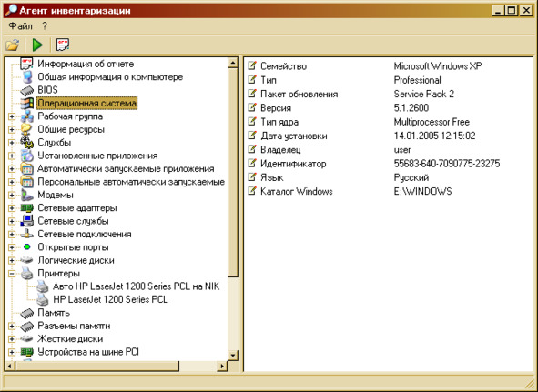Open the ? help menu
The height and width of the screenshot is (392, 538).
point(45,26)
